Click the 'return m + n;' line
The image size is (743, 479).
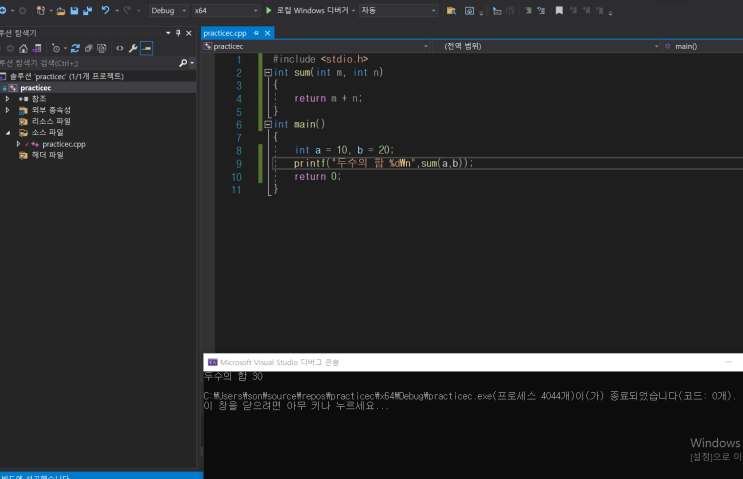coord(328,99)
